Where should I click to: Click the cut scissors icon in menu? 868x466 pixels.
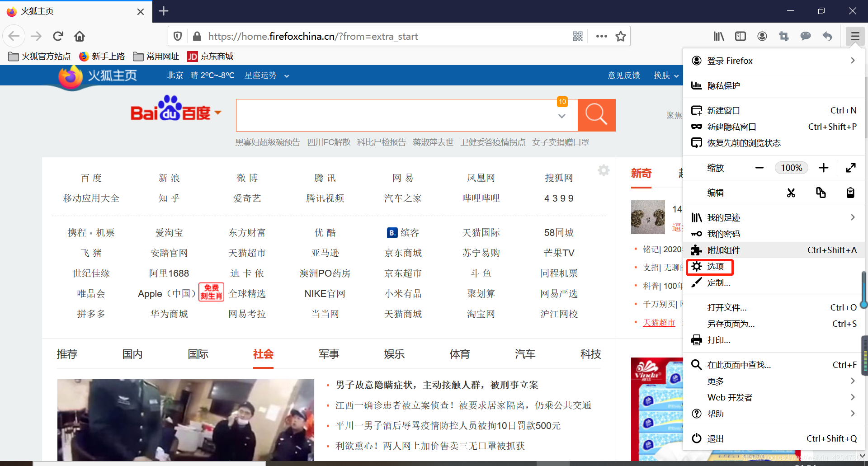[791, 193]
